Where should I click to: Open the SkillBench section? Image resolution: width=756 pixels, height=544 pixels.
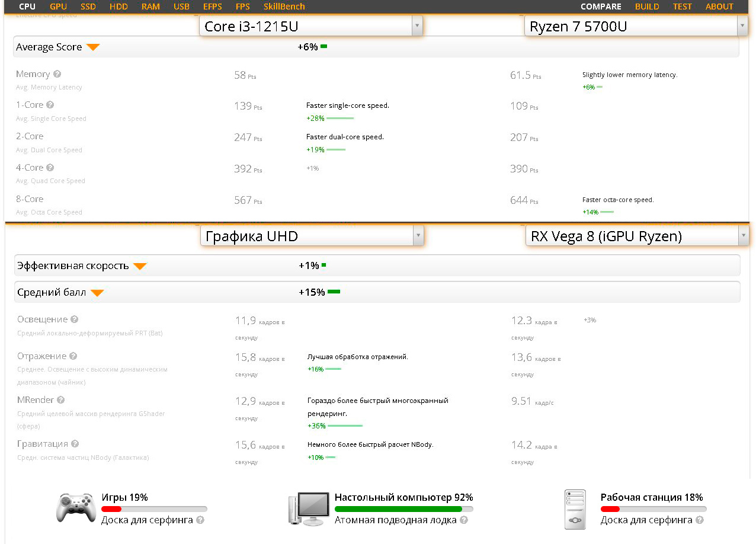point(282,7)
